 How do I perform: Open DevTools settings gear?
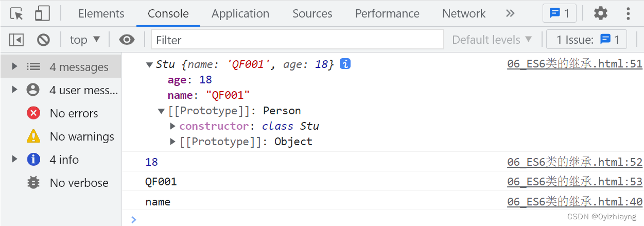[601, 13]
